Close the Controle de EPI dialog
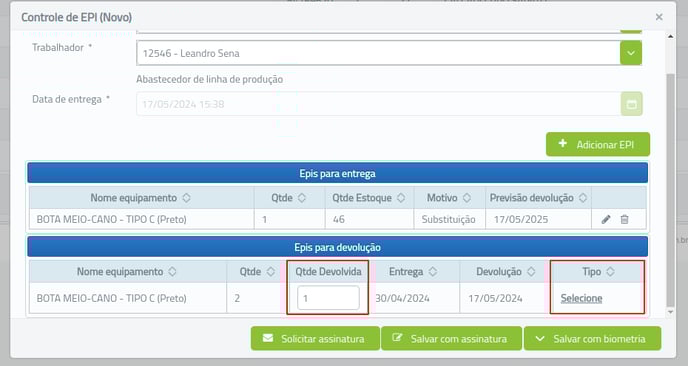 [659, 17]
